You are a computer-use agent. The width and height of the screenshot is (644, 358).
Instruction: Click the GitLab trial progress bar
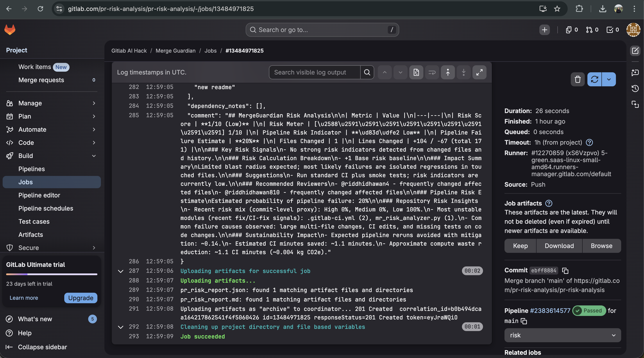click(x=52, y=274)
